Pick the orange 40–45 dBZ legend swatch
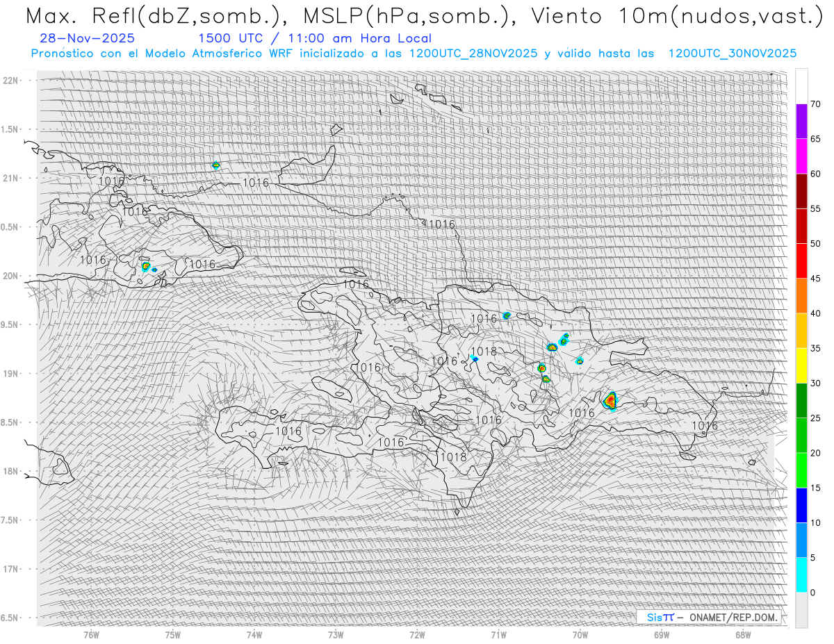The height and width of the screenshot is (644, 834). [801, 295]
